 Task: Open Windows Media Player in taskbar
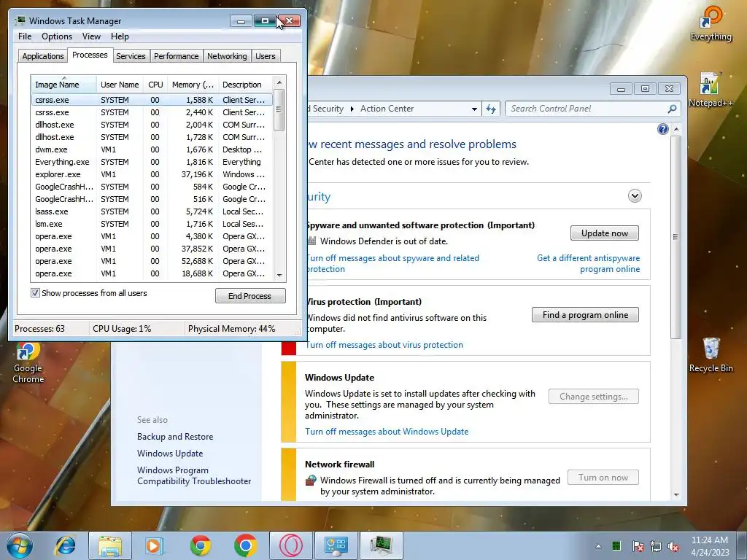click(x=154, y=545)
